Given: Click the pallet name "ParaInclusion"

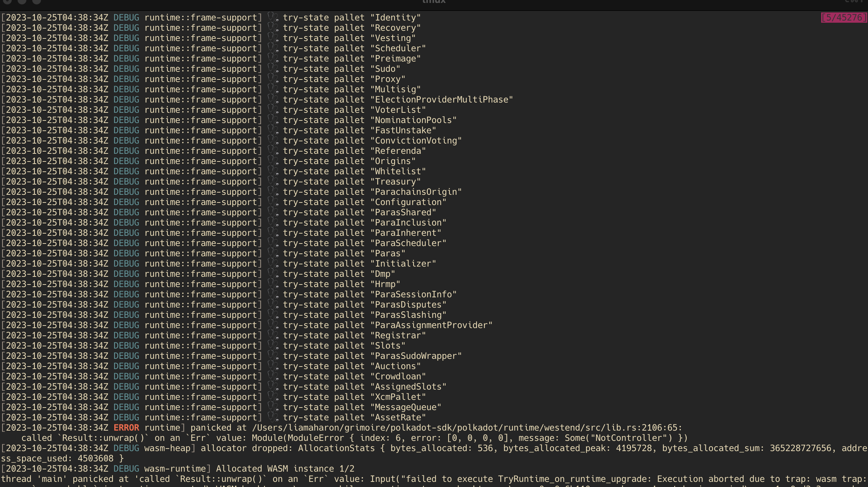Looking at the screenshot, I should 408,223.
